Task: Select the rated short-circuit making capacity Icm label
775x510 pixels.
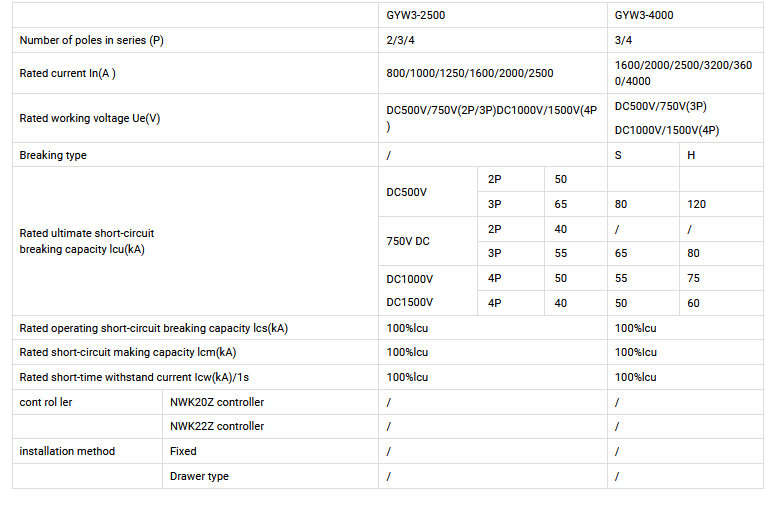Action: coord(128,352)
